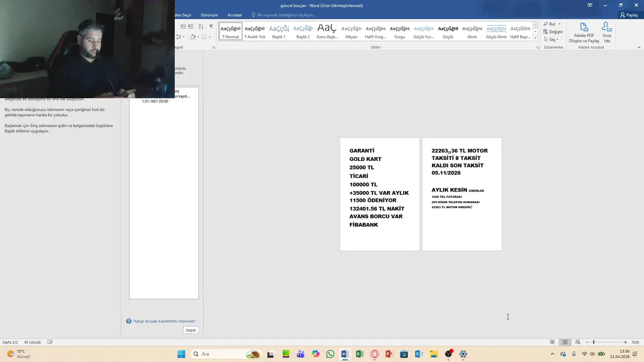Screen dimensions: 644x362
Task: Apply the Güçlü Vurgulama style
Action: coord(424,31)
